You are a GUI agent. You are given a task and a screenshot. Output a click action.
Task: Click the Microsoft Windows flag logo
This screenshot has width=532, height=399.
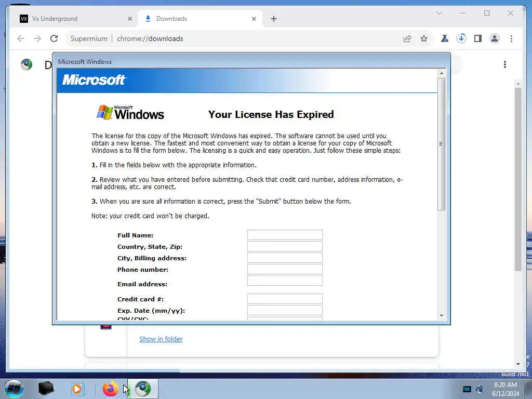click(130, 113)
